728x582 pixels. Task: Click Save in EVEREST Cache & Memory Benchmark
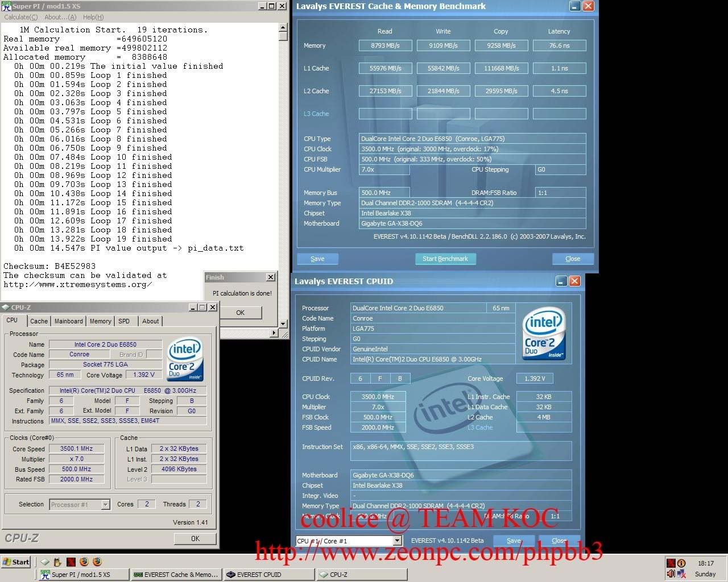pyautogui.click(x=317, y=259)
